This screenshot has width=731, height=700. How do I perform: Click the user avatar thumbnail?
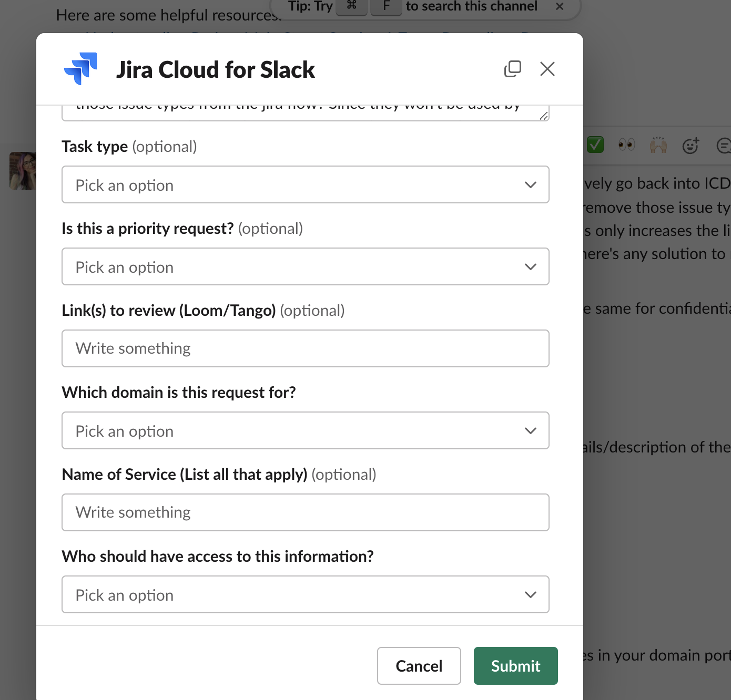23,170
